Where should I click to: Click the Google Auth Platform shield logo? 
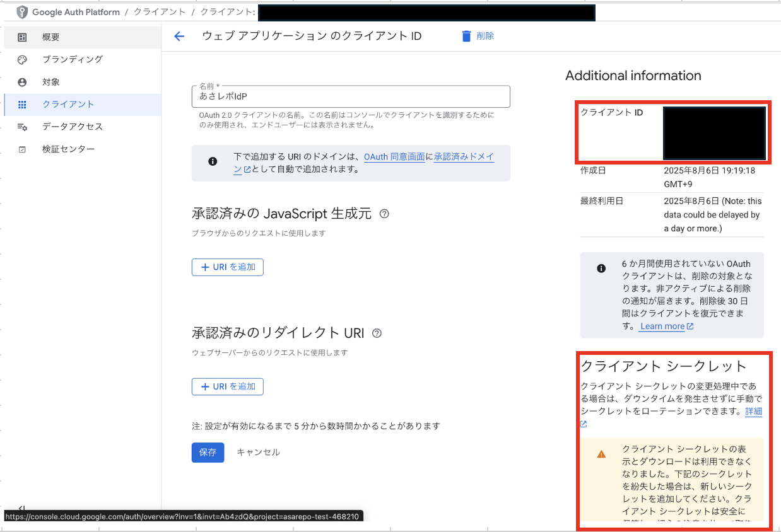[22, 12]
